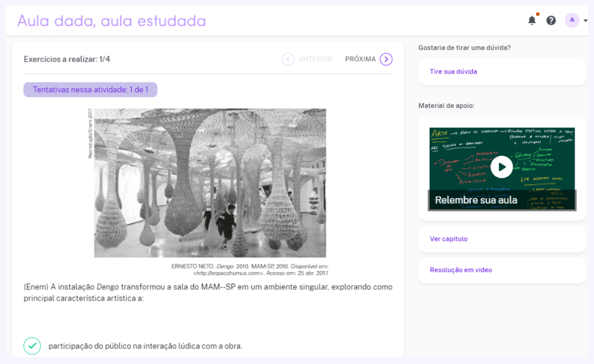
Task: Play the Relembre sua aula video
Action: point(502,167)
